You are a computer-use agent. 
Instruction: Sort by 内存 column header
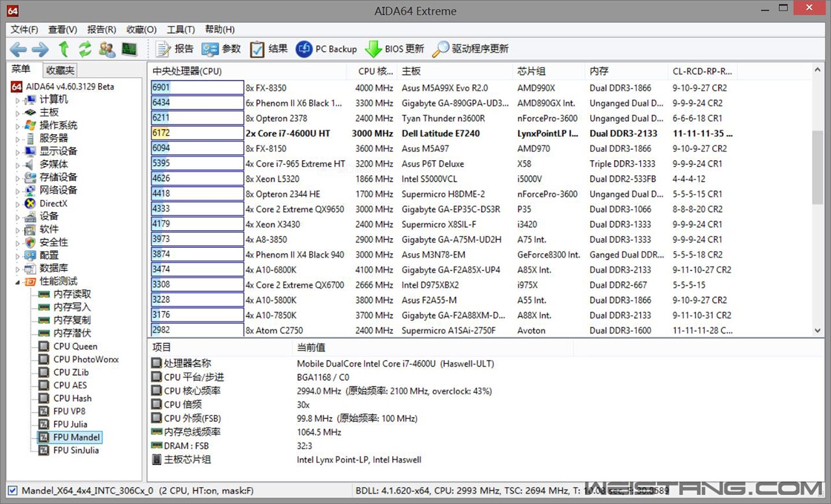coord(626,71)
